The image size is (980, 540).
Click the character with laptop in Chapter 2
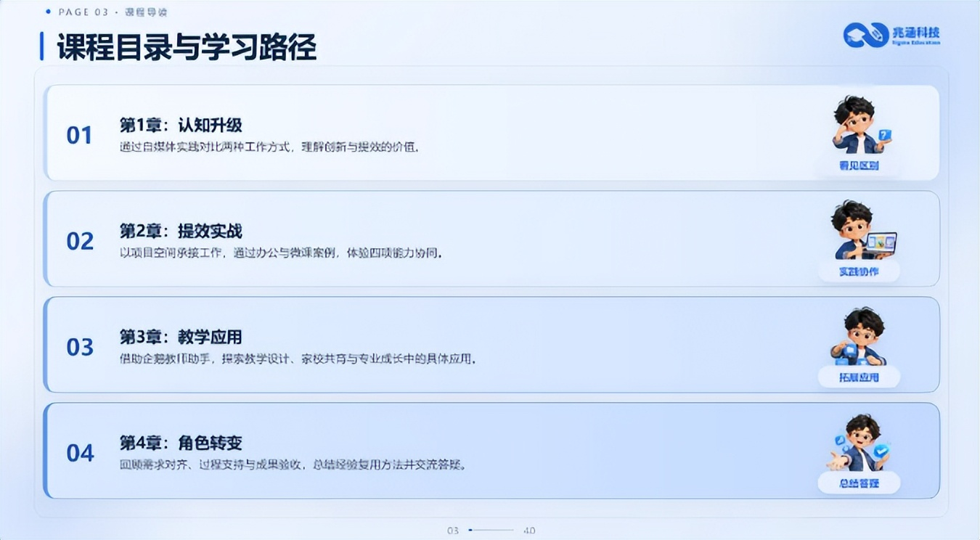click(862, 230)
